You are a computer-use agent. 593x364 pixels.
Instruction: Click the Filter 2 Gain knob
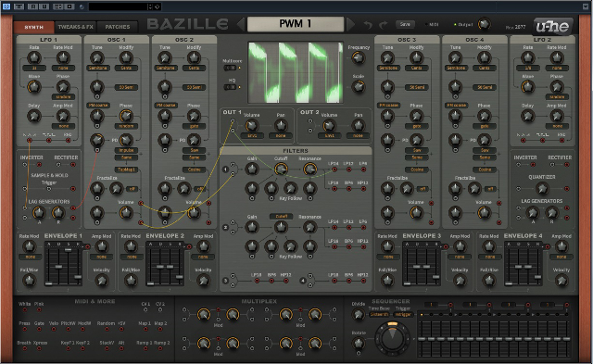point(251,227)
